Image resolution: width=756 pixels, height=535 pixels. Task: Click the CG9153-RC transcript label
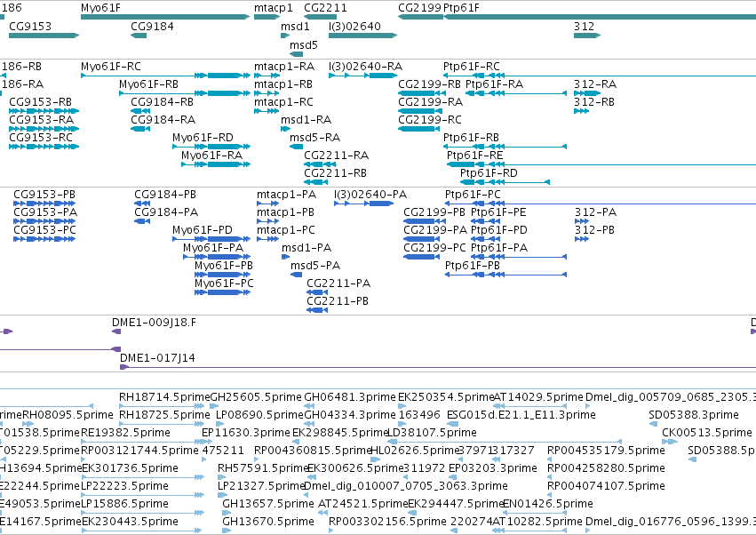coord(41,138)
